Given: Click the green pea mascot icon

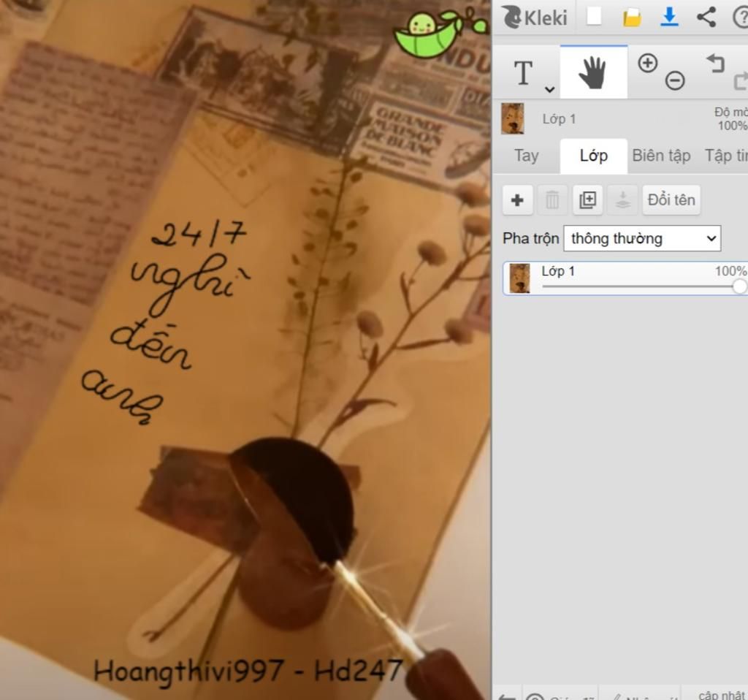Looking at the screenshot, I should tap(440, 34).
